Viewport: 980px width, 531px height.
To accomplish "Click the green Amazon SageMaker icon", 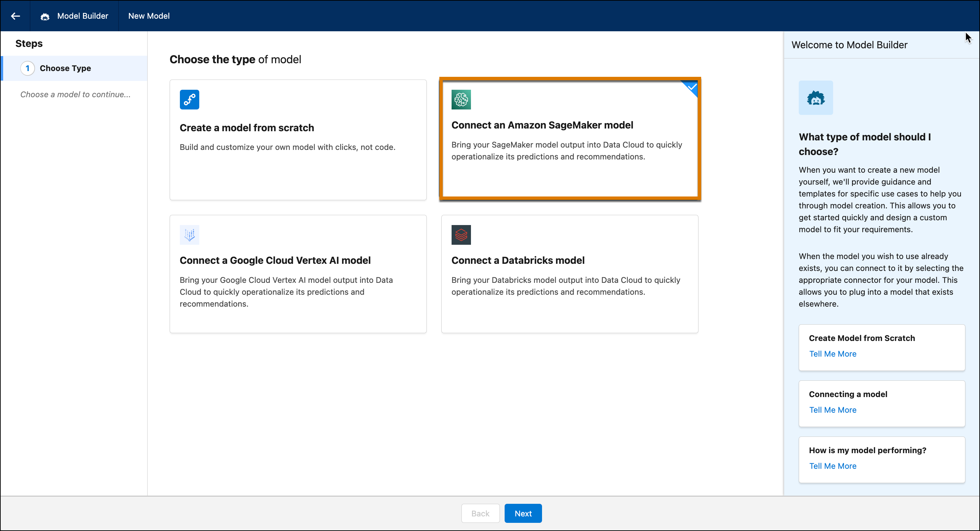I will click(x=461, y=100).
